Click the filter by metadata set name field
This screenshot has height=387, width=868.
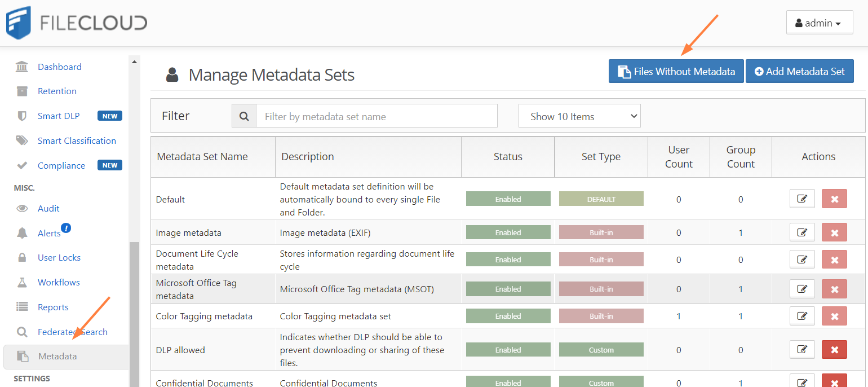[x=377, y=116]
